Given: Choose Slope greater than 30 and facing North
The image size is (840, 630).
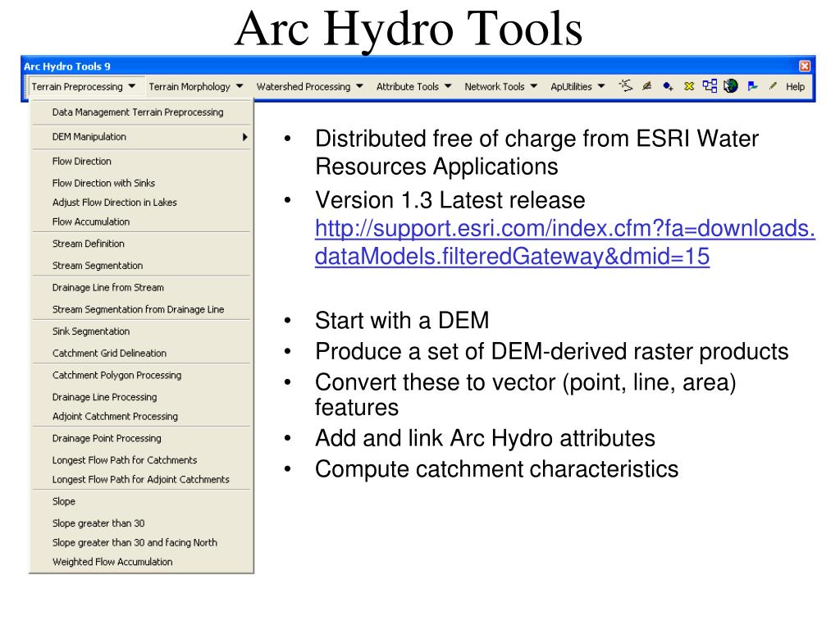Looking at the screenshot, I should (141, 543).
